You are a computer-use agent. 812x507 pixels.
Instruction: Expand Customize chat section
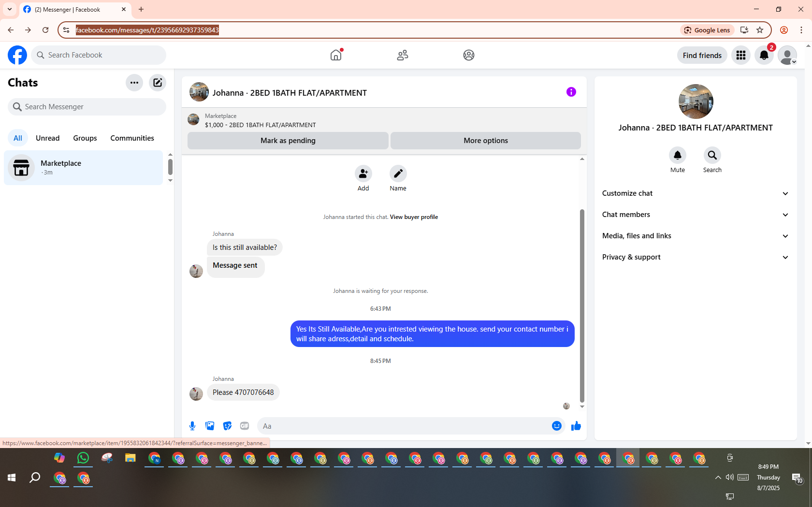point(696,193)
